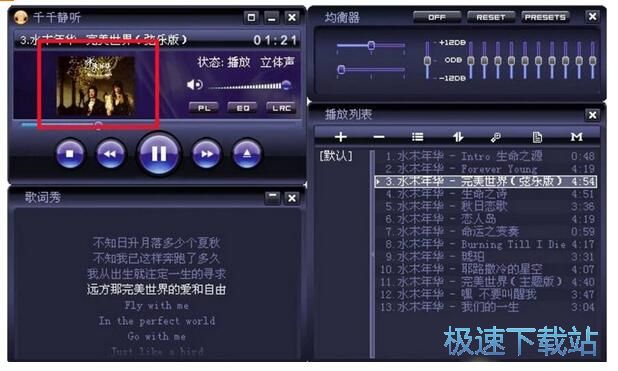This screenshot has width=618, height=371.
Task: Click the equalizer preamp slider
Action: (x=427, y=60)
